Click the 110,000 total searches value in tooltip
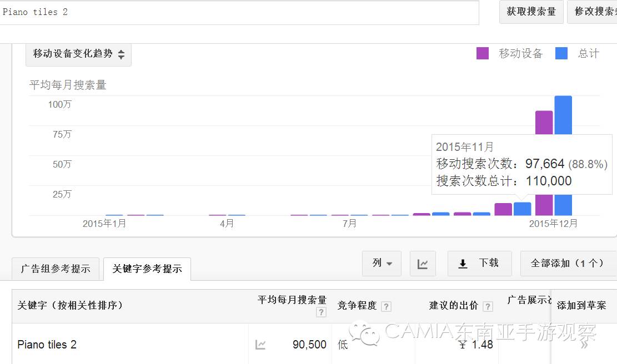617x364 pixels. tap(549, 181)
